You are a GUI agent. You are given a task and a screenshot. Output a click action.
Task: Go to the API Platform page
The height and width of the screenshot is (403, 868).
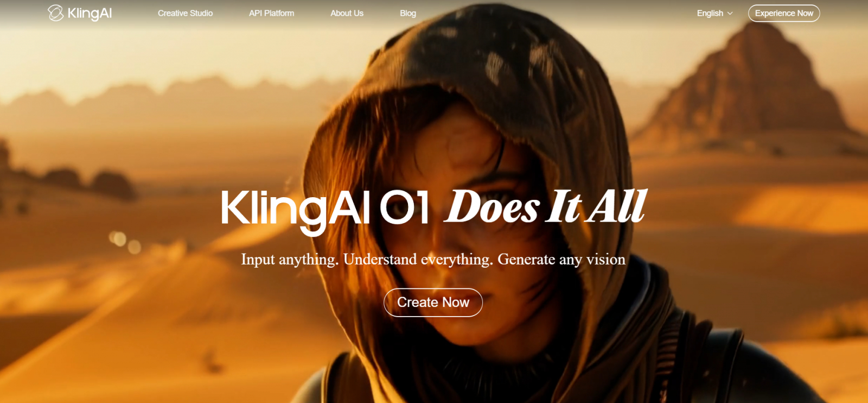click(x=271, y=13)
